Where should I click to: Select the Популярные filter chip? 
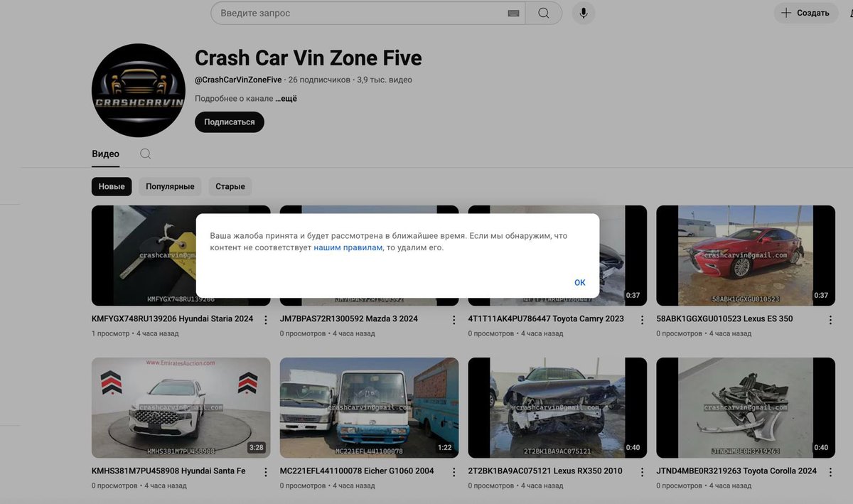pyautogui.click(x=170, y=186)
